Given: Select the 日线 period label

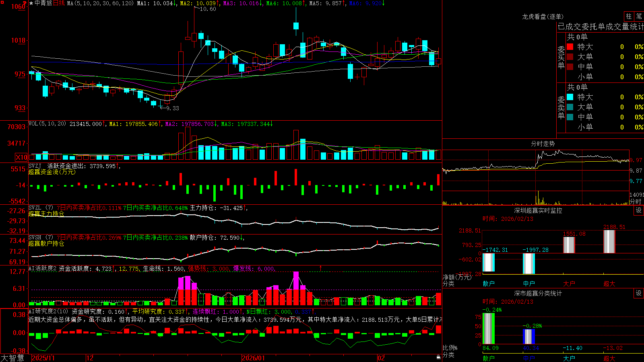Looking at the screenshot, I should pyautogui.click(x=59, y=3).
